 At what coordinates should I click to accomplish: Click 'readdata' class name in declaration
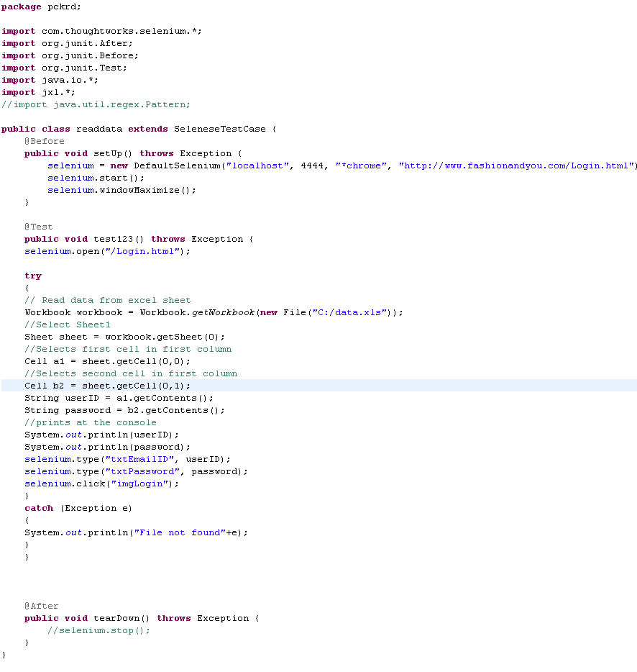click(x=99, y=129)
